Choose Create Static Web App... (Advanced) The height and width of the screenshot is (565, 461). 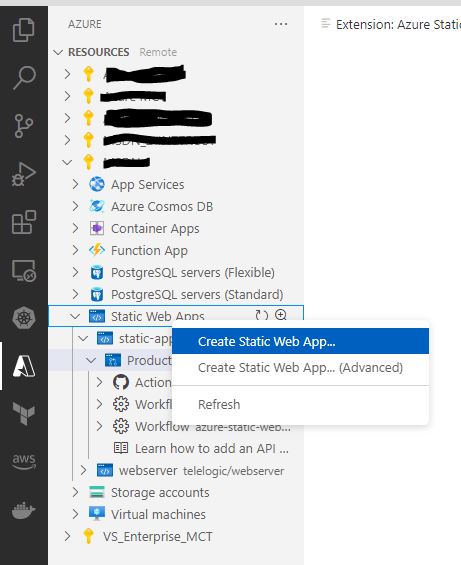coord(300,368)
